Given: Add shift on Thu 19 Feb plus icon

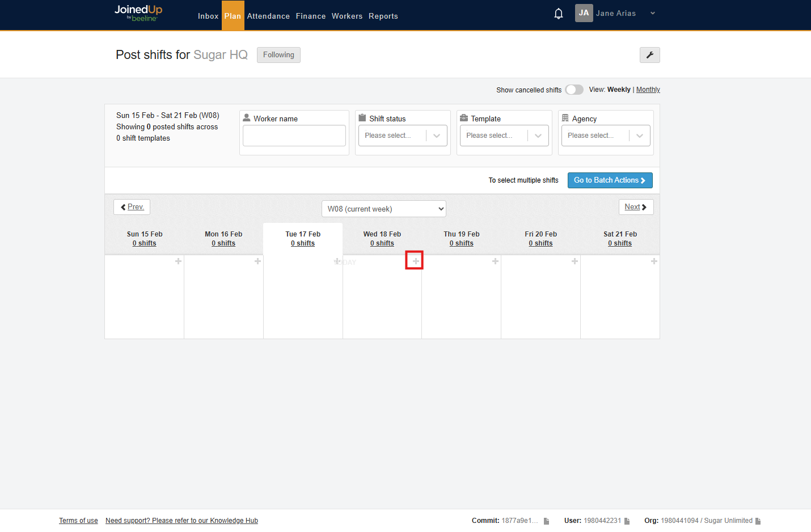Looking at the screenshot, I should [495, 261].
